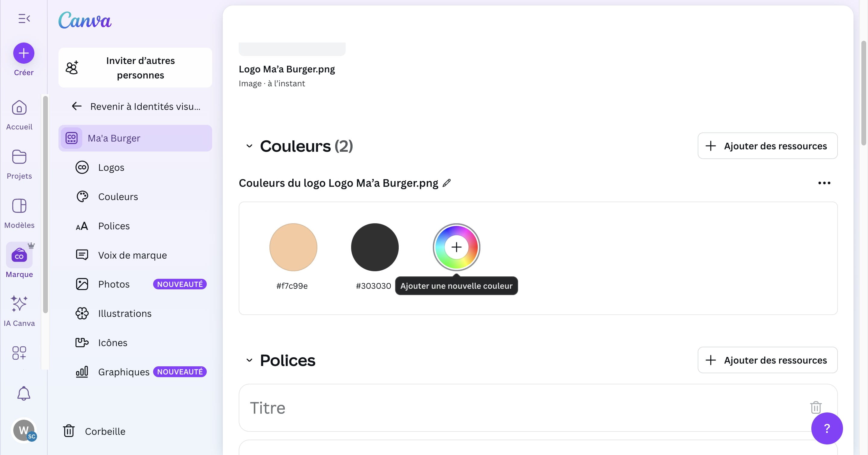Select Illustrations in brand kit menu

(125, 313)
